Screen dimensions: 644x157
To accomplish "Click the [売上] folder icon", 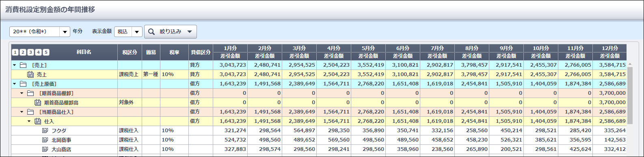I will click(x=23, y=65).
